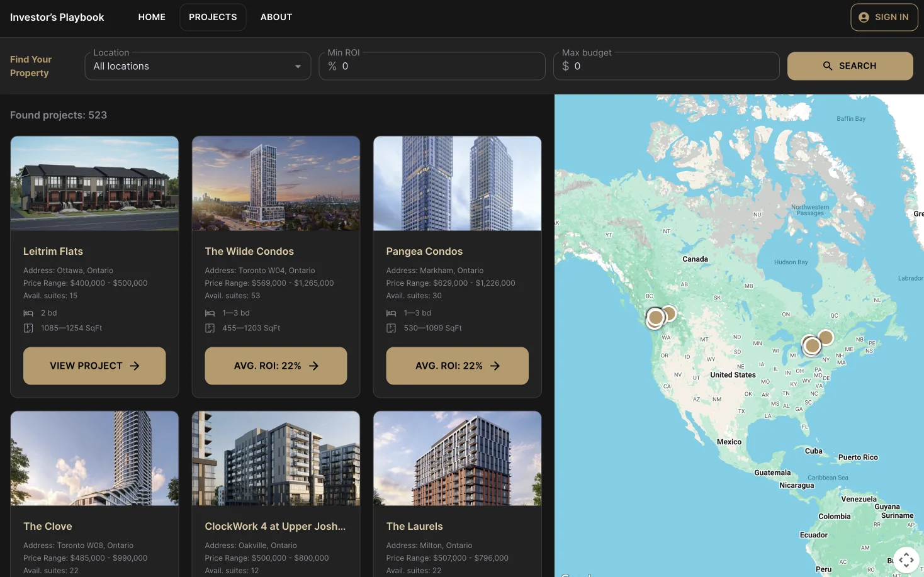Open The Wilde Condos thumbnail image
The height and width of the screenshot is (577, 924).
(x=276, y=183)
